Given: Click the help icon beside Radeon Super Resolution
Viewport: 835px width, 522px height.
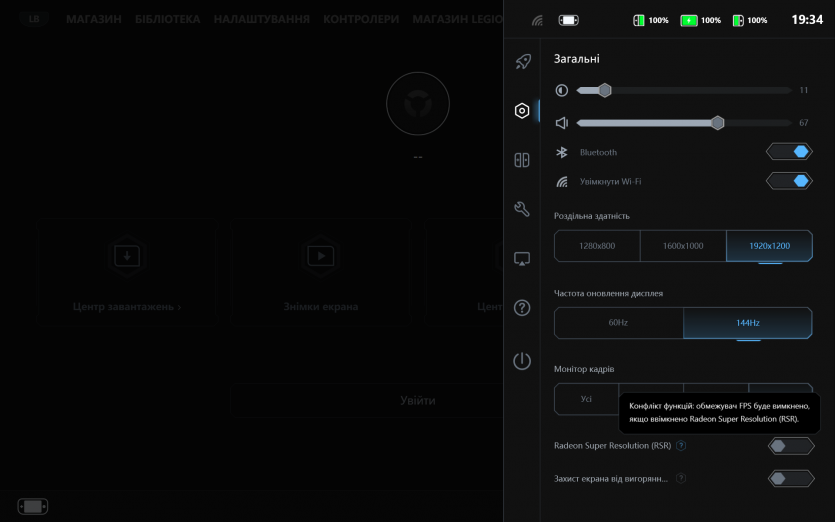Looking at the screenshot, I should point(681,446).
